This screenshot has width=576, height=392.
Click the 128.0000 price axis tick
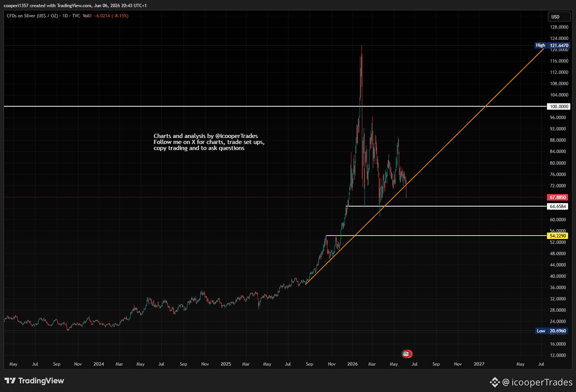point(559,27)
